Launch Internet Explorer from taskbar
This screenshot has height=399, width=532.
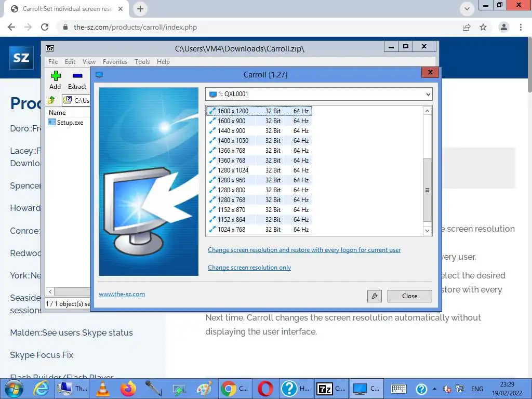point(41,389)
